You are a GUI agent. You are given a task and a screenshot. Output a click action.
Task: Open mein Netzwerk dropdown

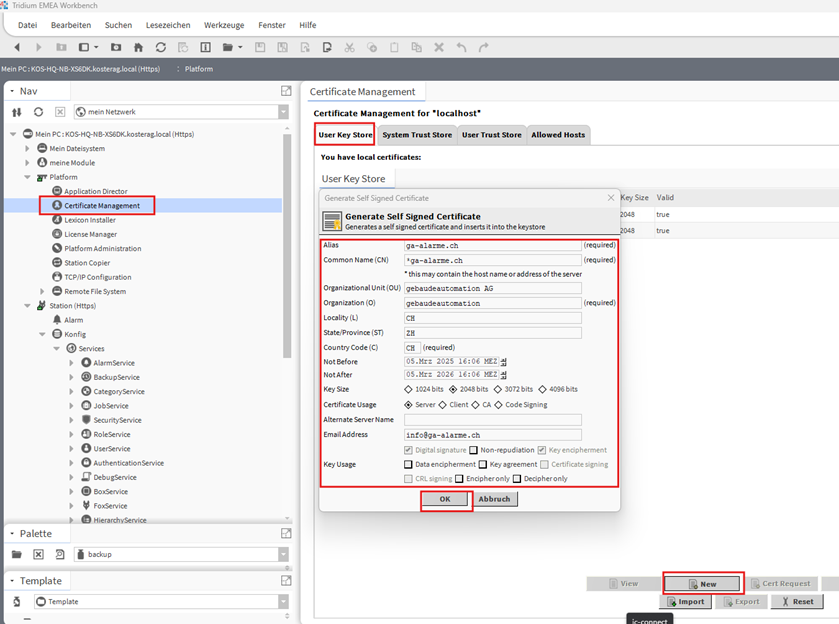[283, 112]
